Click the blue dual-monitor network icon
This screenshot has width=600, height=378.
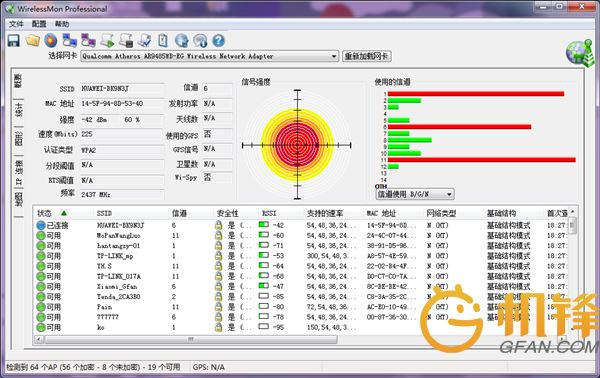(70, 41)
